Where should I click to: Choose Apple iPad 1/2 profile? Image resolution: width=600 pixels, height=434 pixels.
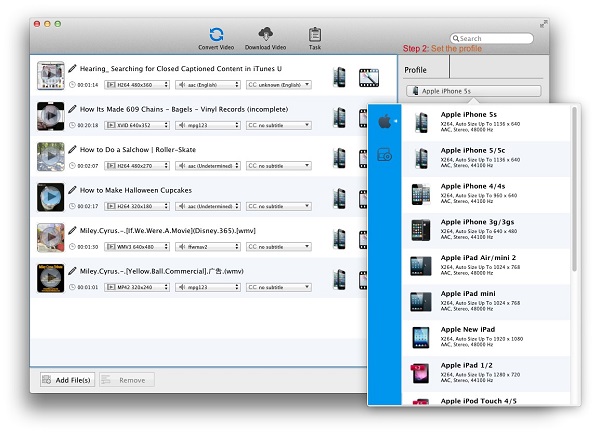tap(486, 374)
